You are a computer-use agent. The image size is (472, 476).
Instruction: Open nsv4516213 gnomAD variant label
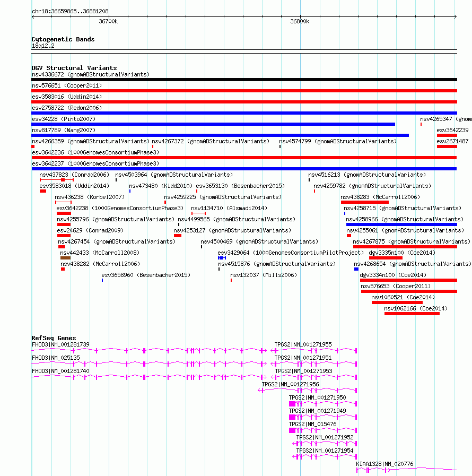pos(367,175)
